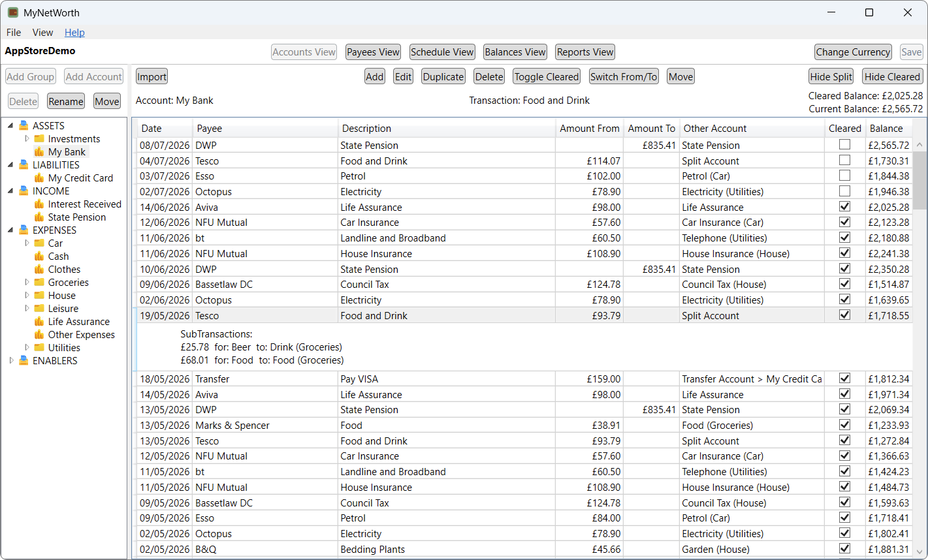Toggle Cleared checkbox for 03/07/2026 Esso
This screenshot has height=560, width=928.
point(844,176)
